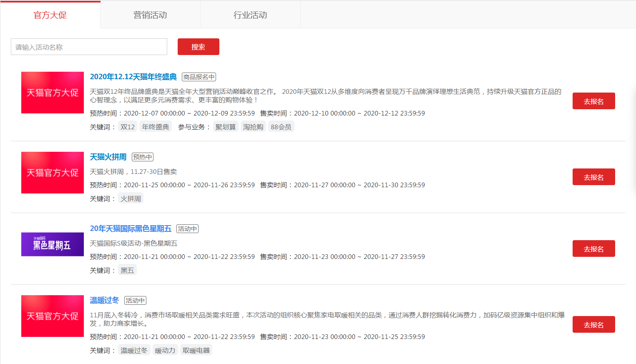Click the 参与业务： label
The height and width of the screenshot is (364, 636).
194,127
